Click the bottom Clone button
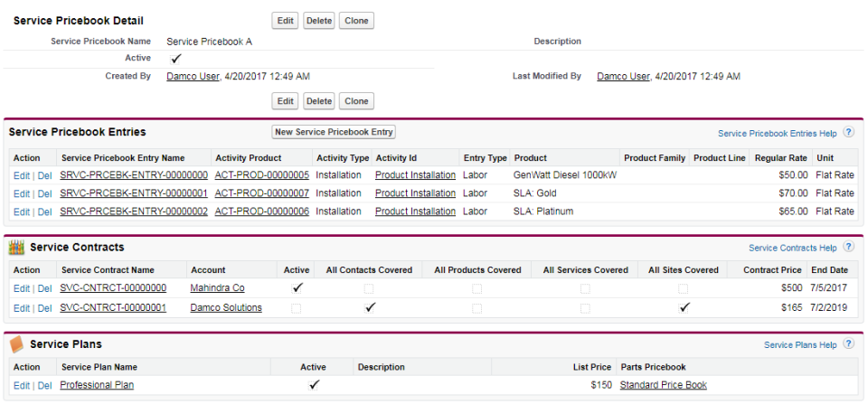This screenshot has width=868, height=404. pos(356,101)
